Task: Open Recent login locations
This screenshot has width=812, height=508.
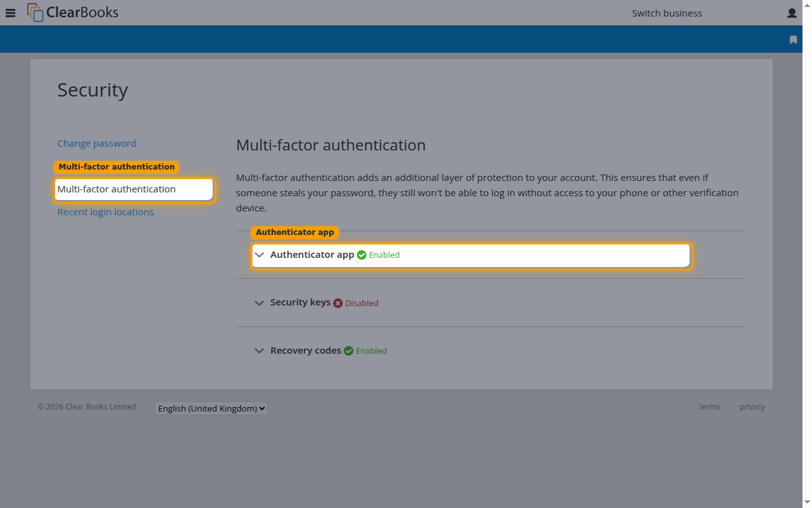Action: (x=105, y=212)
